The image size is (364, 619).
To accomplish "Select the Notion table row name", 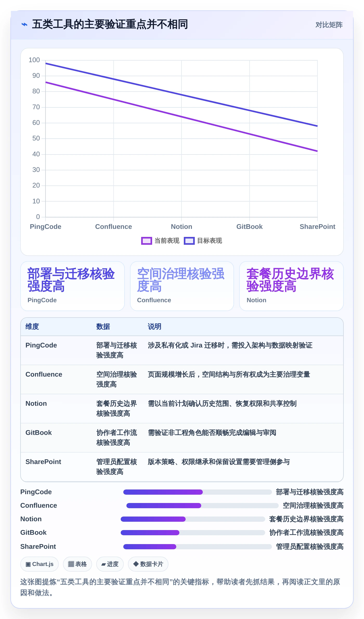I will coord(36,404).
